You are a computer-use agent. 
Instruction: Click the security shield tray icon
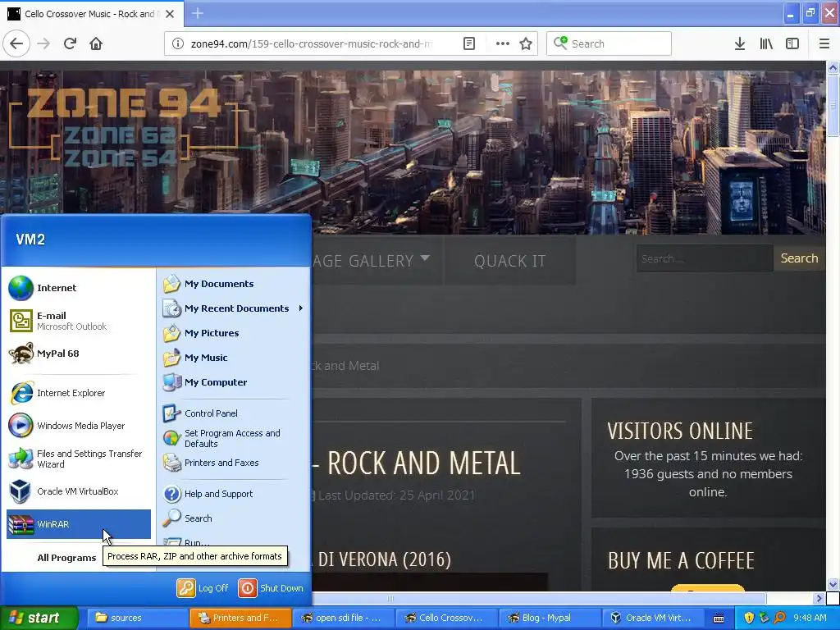click(x=749, y=618)
